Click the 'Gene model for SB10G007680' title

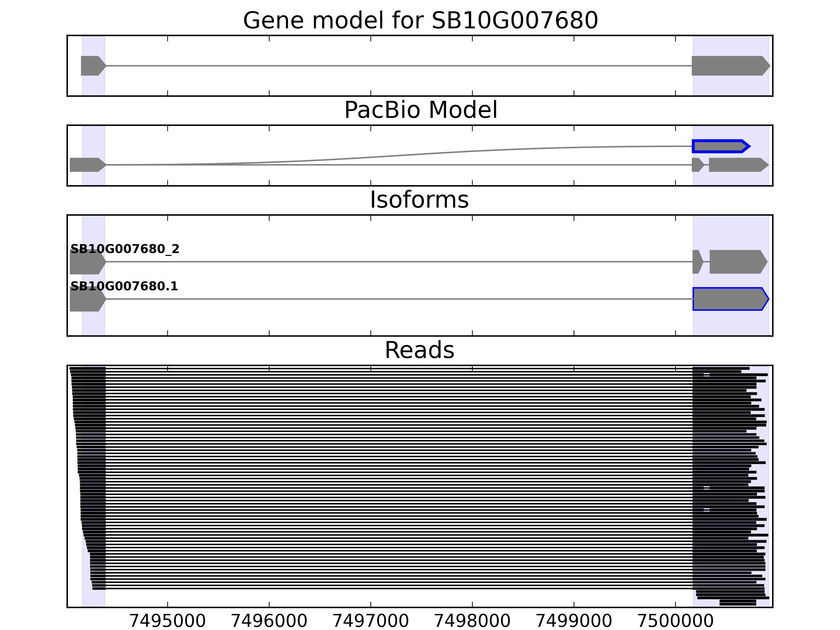(420, 20)
